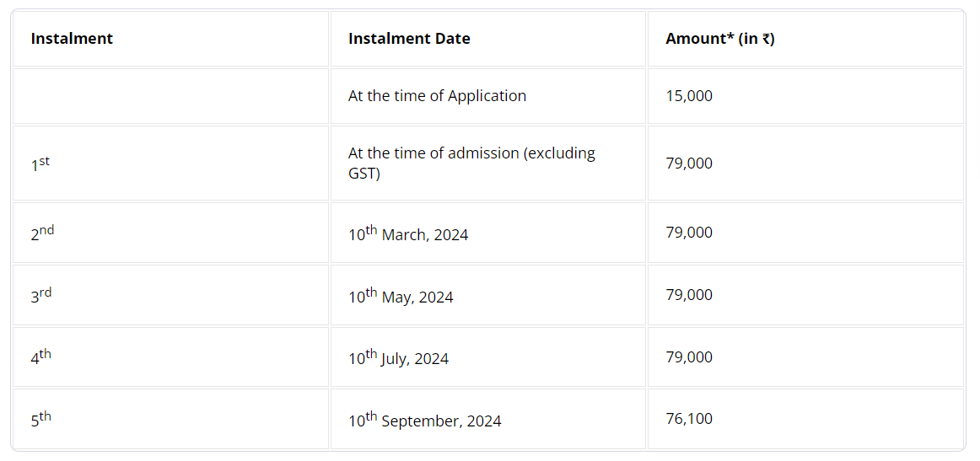Select the 76,100 amount cell
Viewport: 980px width, 461px height.
[x=805, y=419]
